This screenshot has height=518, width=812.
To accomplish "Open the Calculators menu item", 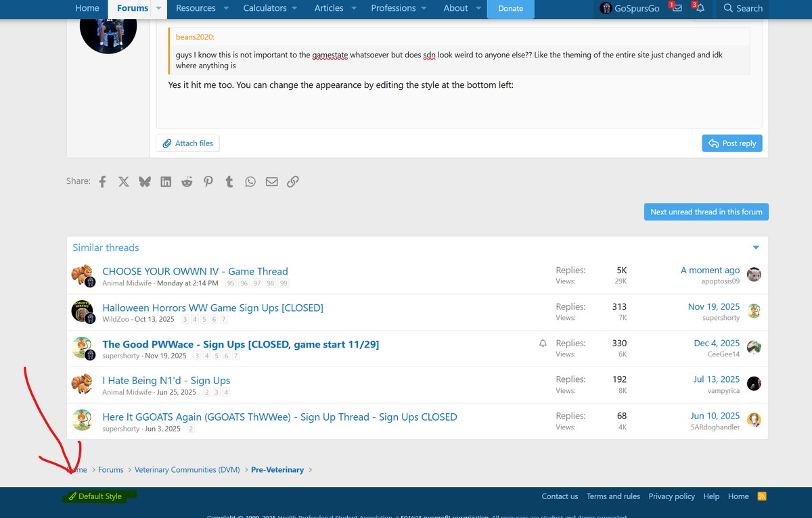I will pos(265,8).
